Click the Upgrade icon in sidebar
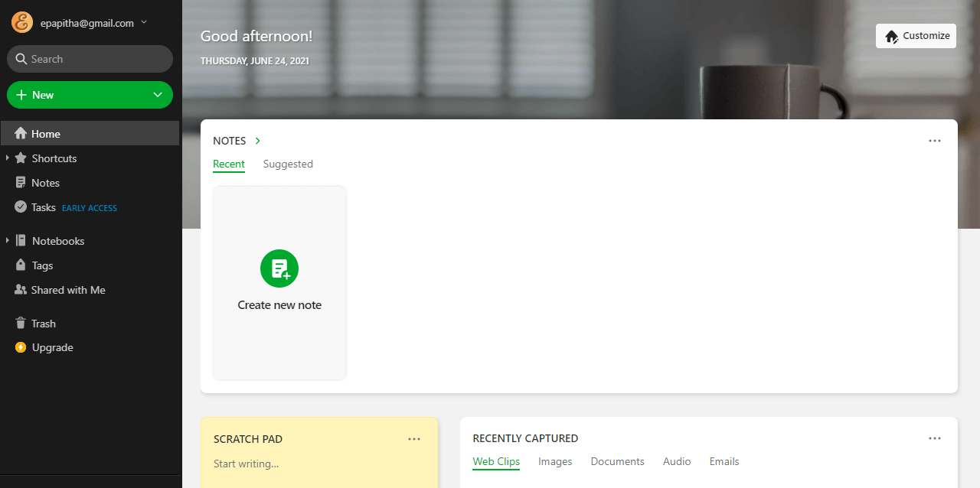This screenshot has width=980, height=488. 21,347
